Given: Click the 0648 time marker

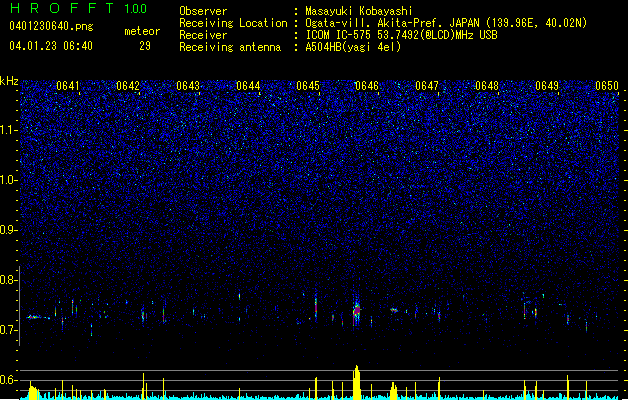Looking at the screenshot, I should pyautogui.click(x=487, y=86).
